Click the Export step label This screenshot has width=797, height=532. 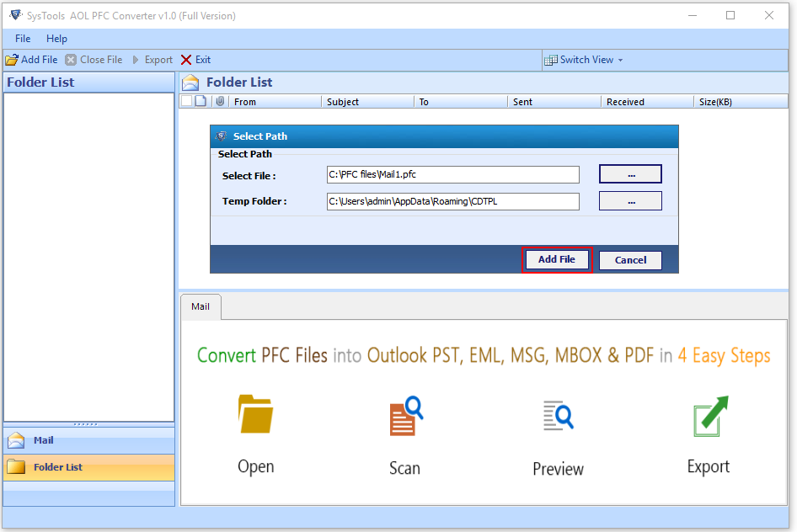[708, 466]
